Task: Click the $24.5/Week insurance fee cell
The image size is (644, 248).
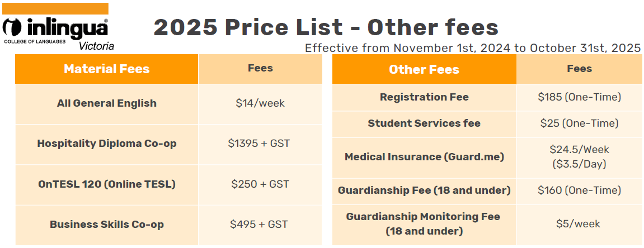Action: click(579, 157)
